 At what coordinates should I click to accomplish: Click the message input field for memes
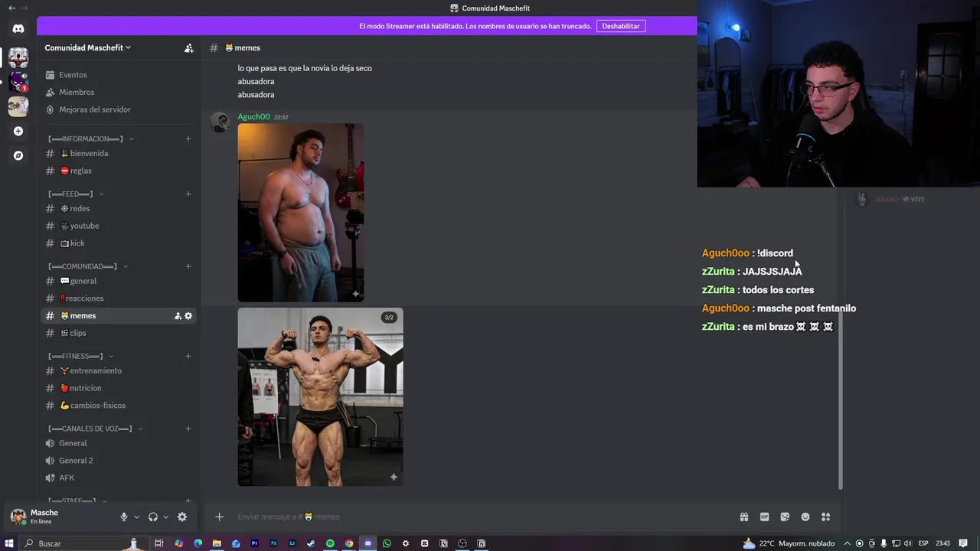(x=482, y=517)
